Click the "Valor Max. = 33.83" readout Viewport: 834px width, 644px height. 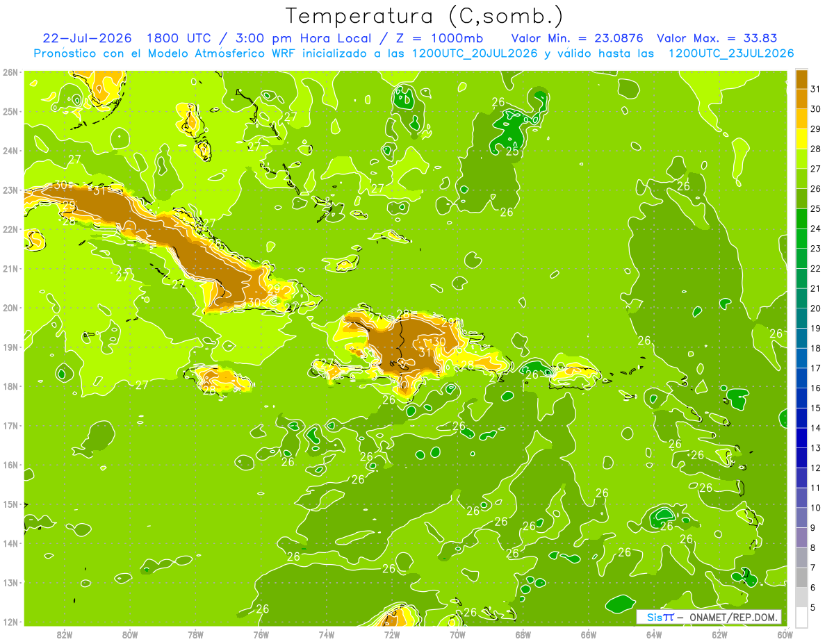(x=717, y=38)
